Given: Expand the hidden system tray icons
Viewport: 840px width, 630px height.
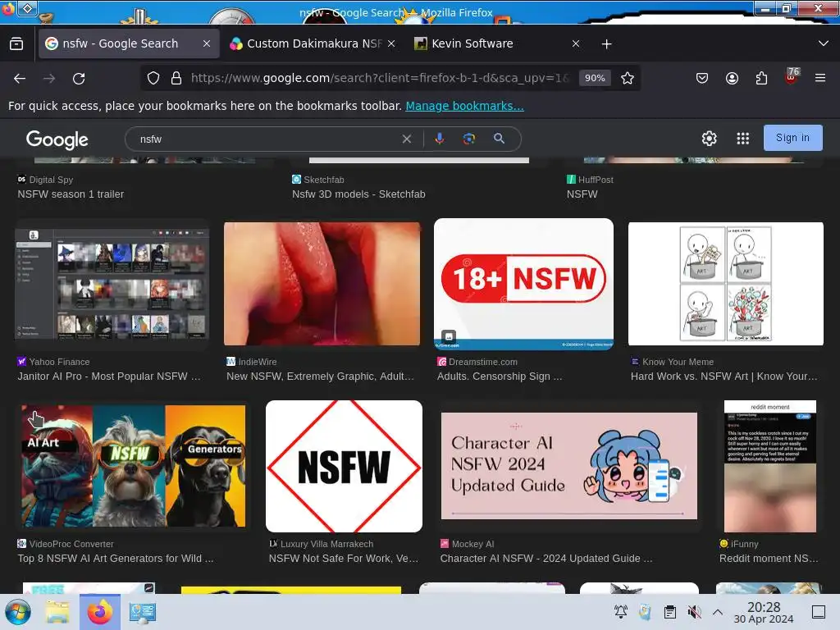Looking at the screenshot, I should tap(718, 611).
